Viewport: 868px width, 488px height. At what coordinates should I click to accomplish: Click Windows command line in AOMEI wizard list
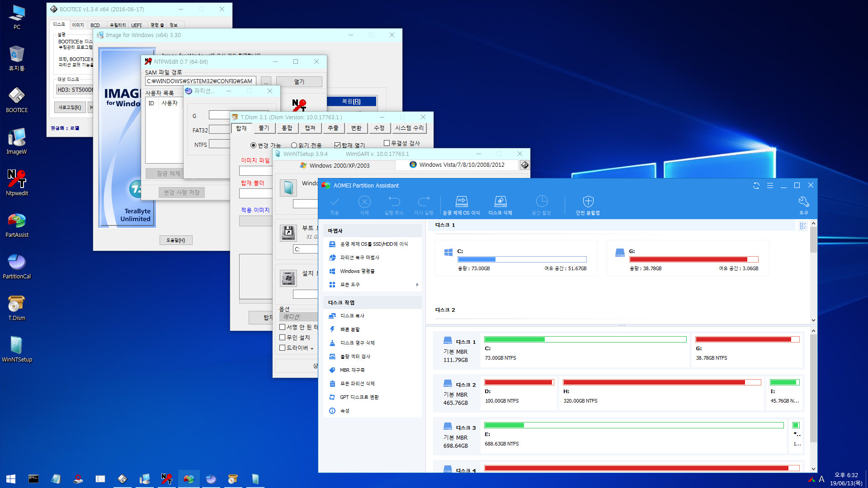click(x=357, y=271)
